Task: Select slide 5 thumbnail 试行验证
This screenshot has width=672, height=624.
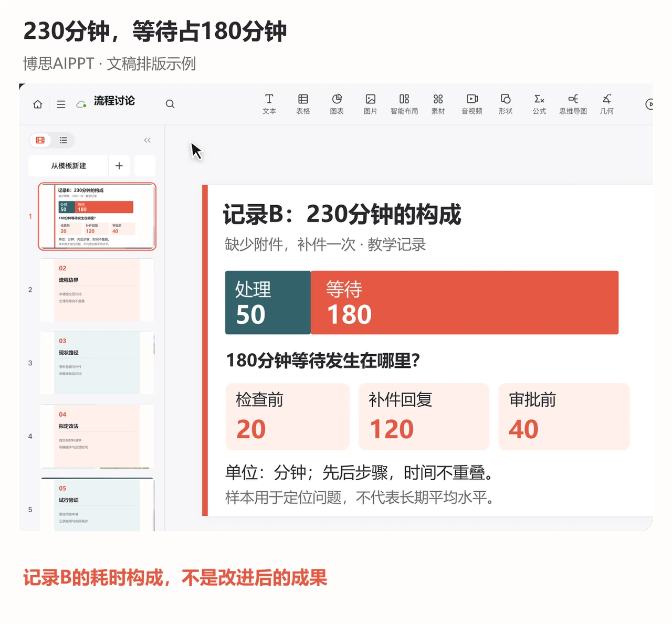Action: pos(97,504)
